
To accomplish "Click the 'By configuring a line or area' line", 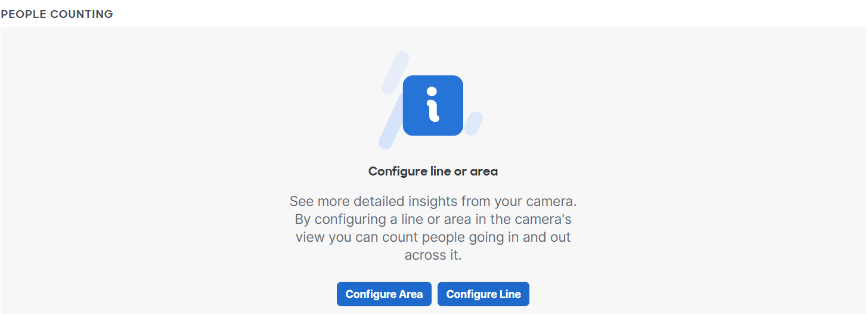I will [433, 219].
